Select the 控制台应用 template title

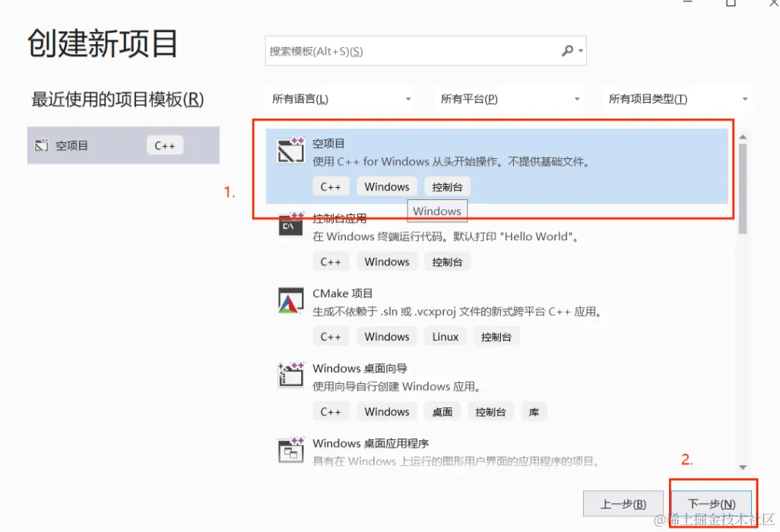[340, 218]
